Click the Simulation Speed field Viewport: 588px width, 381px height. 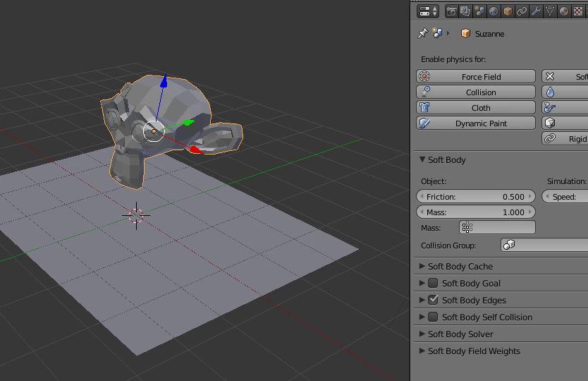[x=565, y=196]
